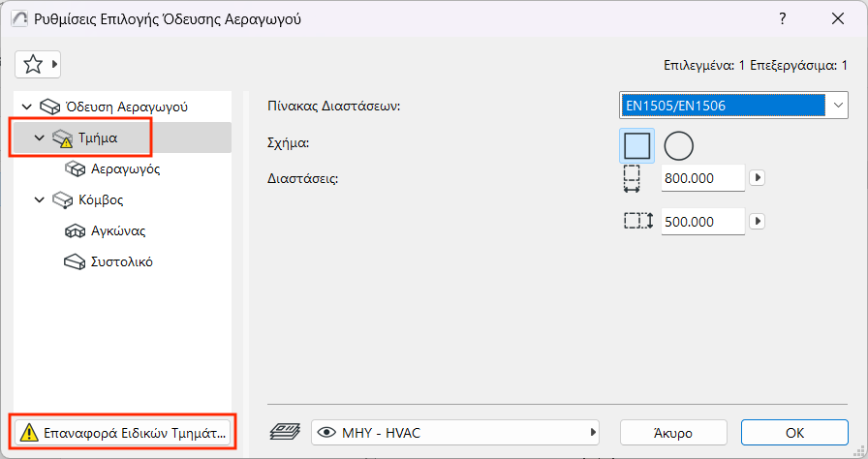
Task: Click the Συστολικό reducer icon
Action: tap(76, 261)
